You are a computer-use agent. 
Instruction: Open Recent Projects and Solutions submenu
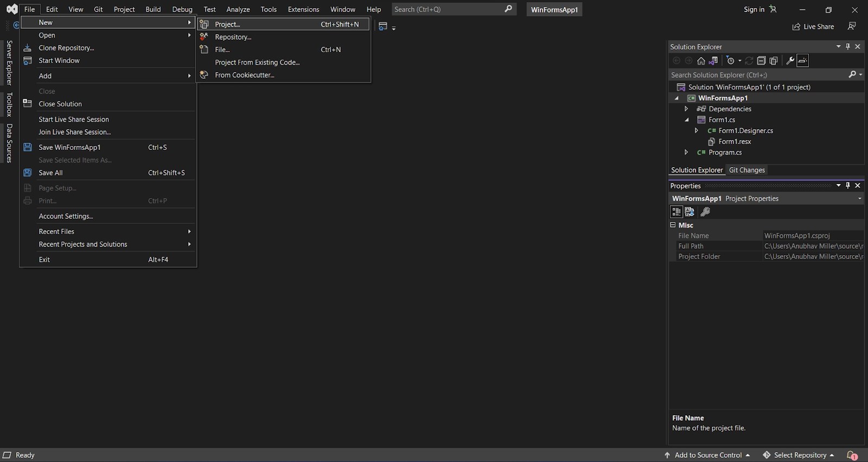tap(108, 244)
